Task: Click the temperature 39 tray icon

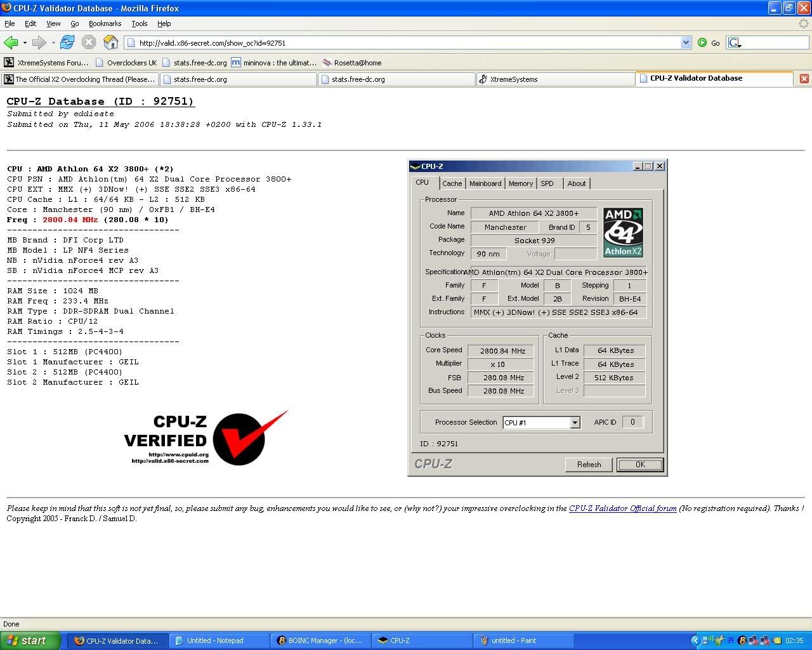Action: 730,640
